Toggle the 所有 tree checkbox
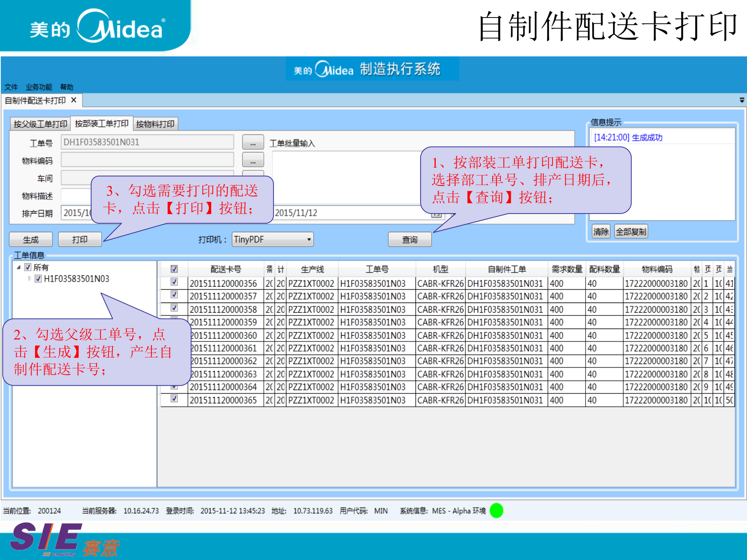Image resolution: width=747 pixels, height=560 pixels. tap(28, 267)
